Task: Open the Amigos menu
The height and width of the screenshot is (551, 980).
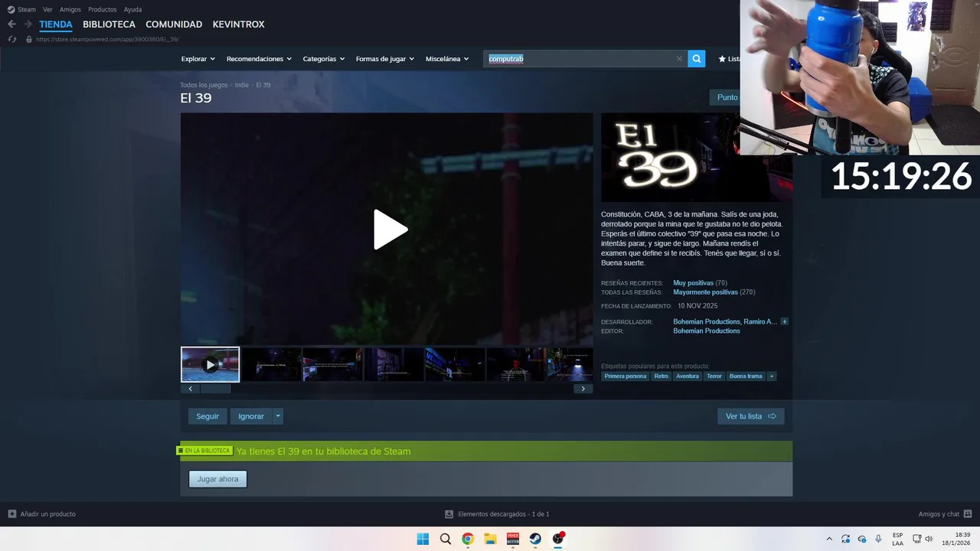Action: pyautogui.click(x=70, y=9)
